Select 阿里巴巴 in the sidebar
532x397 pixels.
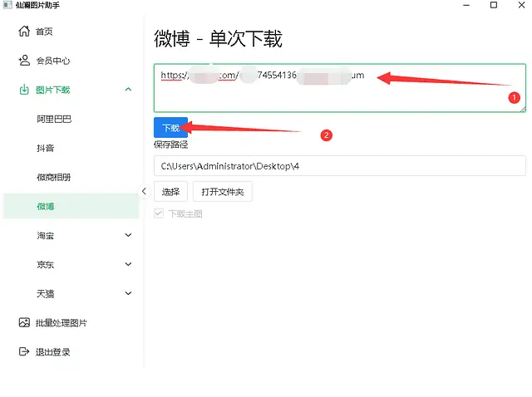pos(54,119)
